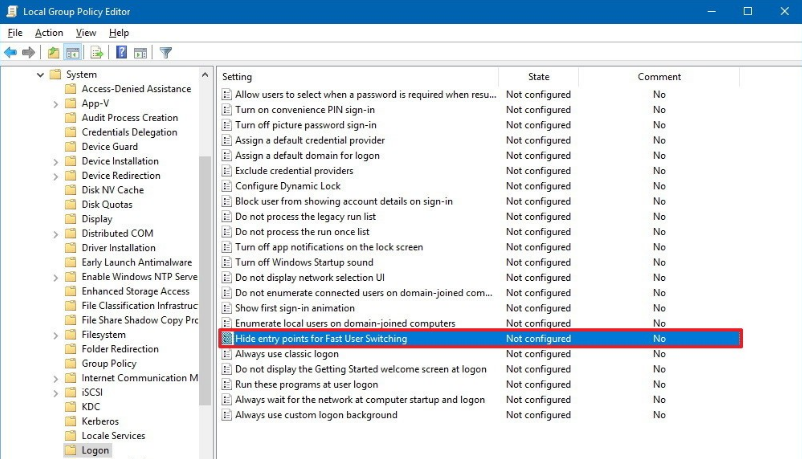Select the Logon folder in tree
Viewport: 802px width, 459px height.
pyautogui.click(x=96, y=451)
